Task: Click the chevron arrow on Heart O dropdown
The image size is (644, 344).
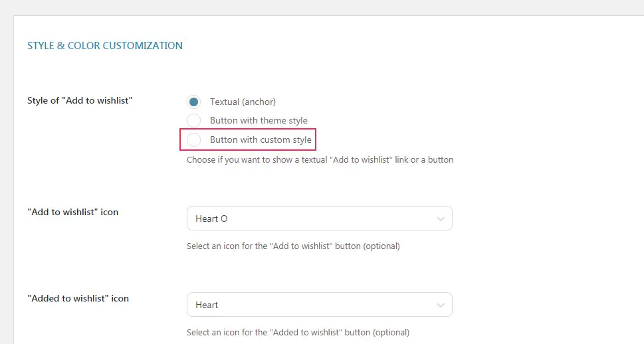Action: click(x=440, y=218)
